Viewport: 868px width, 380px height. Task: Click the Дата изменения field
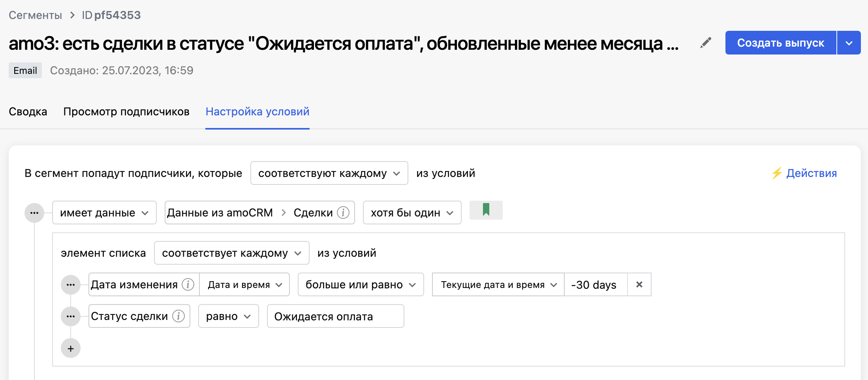pyautogui.click(x=144, y=284)
